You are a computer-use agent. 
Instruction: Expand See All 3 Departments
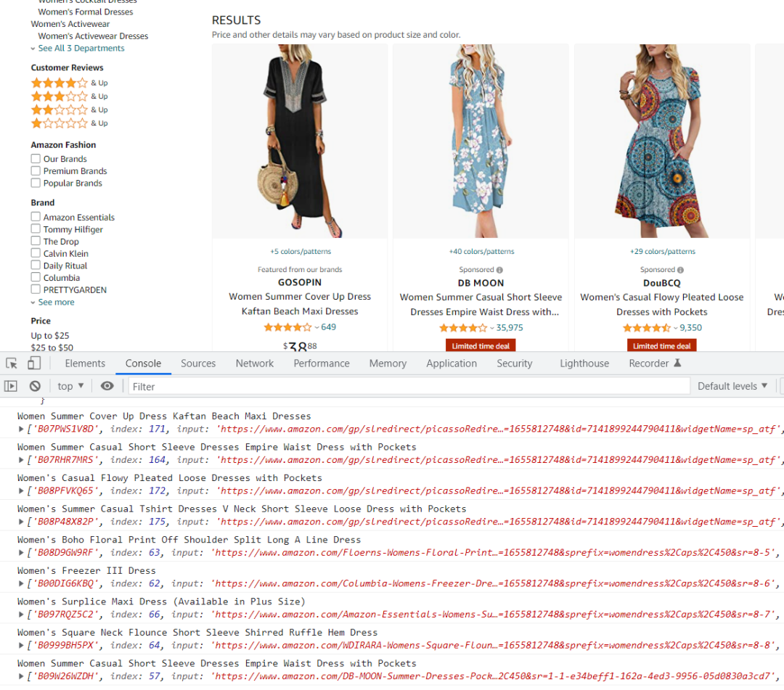[x=78, y=49]
